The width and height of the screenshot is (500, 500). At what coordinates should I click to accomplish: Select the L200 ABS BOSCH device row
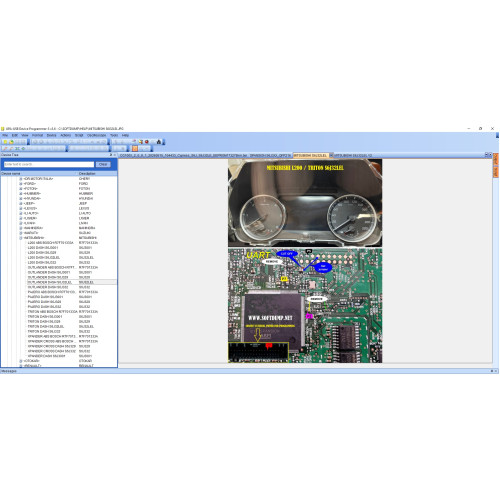click(x=72, y=243)
